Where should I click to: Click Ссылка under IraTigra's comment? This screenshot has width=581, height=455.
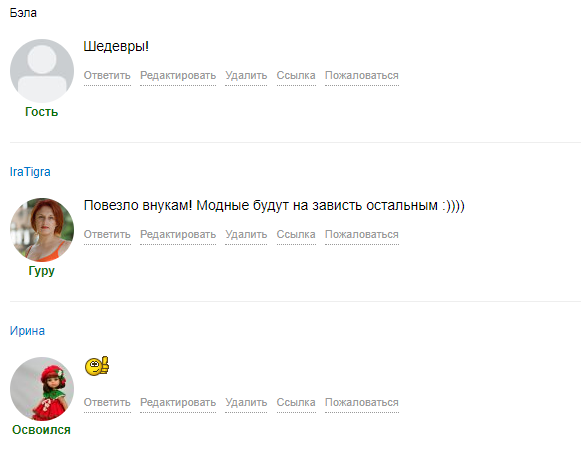296,234
